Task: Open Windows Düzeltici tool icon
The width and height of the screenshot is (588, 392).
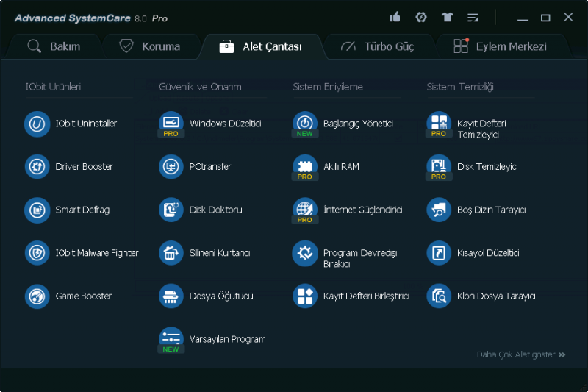Action: pos(171,124)
